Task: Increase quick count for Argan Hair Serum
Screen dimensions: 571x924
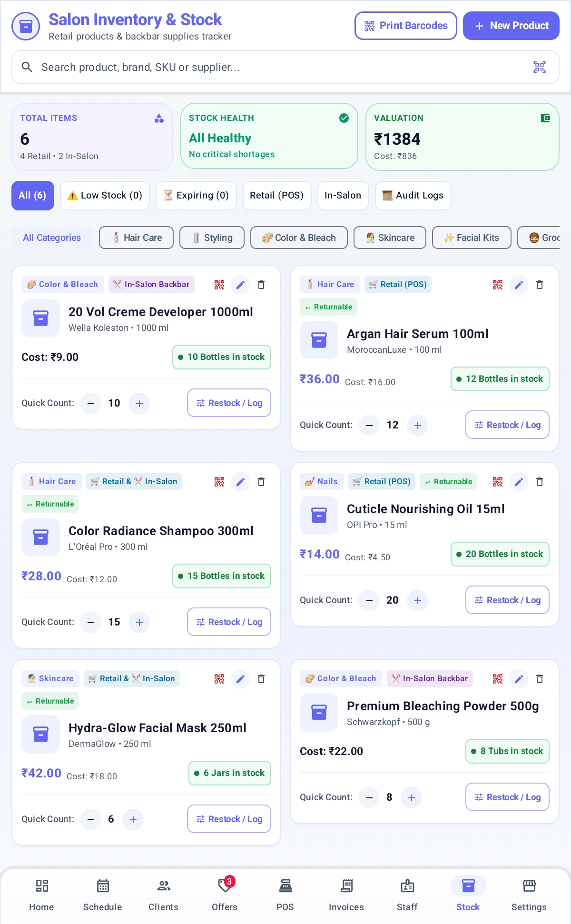Action: [418, 426]
